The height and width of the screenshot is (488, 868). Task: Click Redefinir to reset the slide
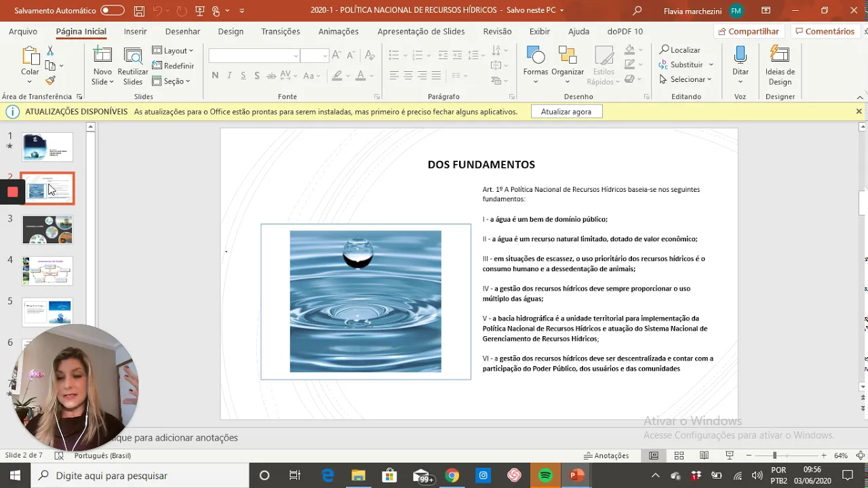click(173, 66)
